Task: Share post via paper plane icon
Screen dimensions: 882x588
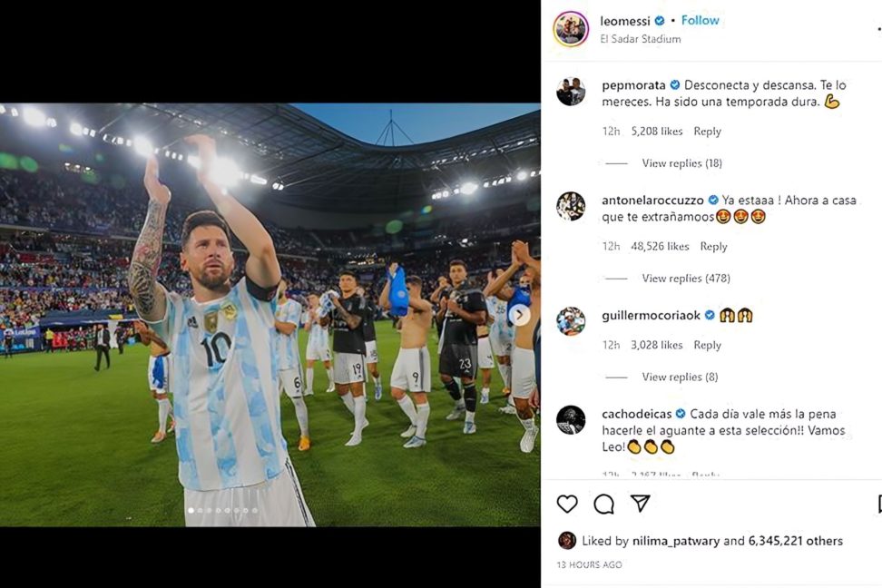Action: (x=640, y=503)
